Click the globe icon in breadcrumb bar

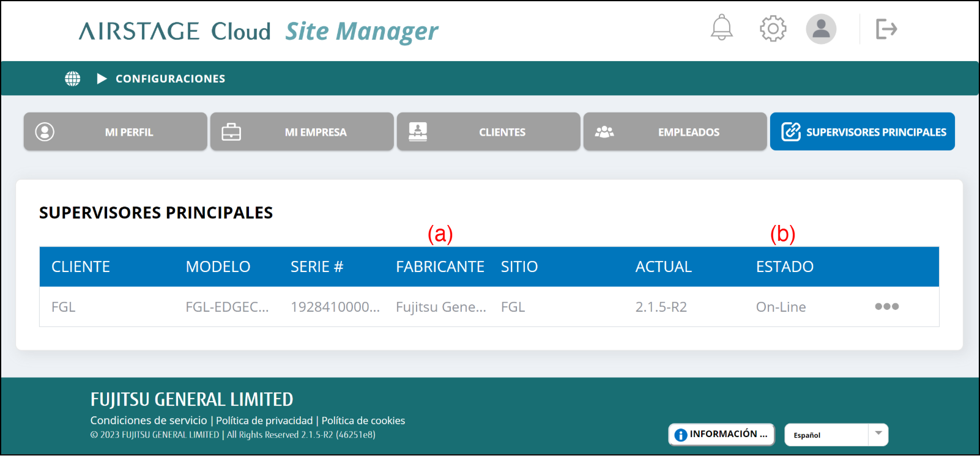(x=73, y=79)
